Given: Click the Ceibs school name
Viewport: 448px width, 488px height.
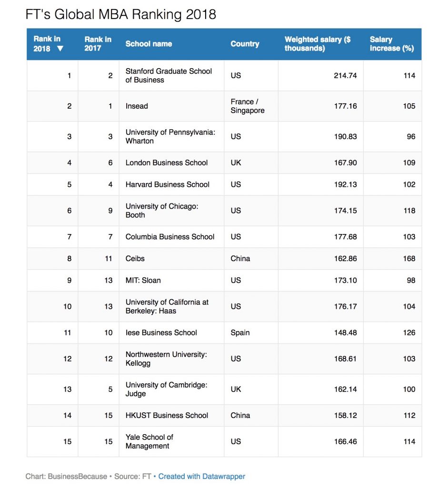Looking at the screenshot, I should [x=135, y=258].
